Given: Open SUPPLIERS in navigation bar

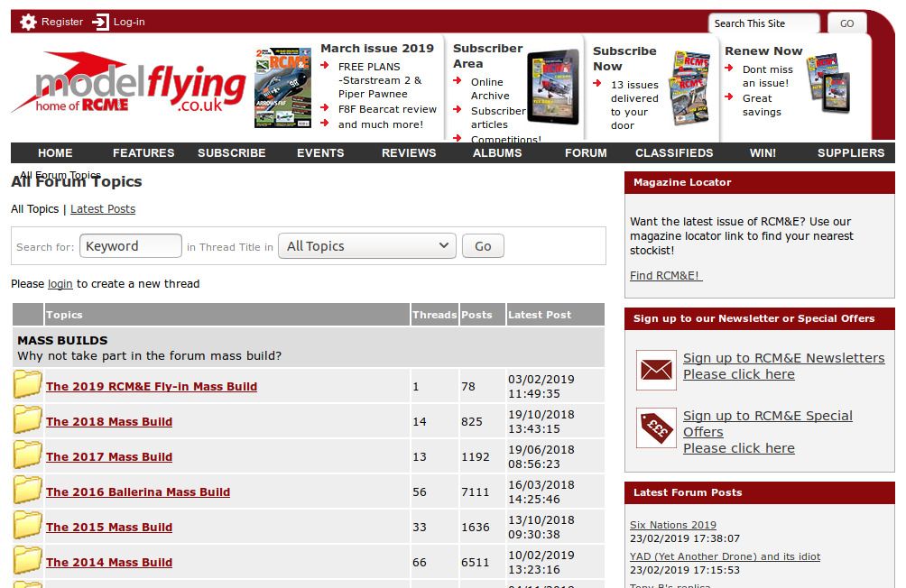Looking at the screenshot, I should click(851, 153).
